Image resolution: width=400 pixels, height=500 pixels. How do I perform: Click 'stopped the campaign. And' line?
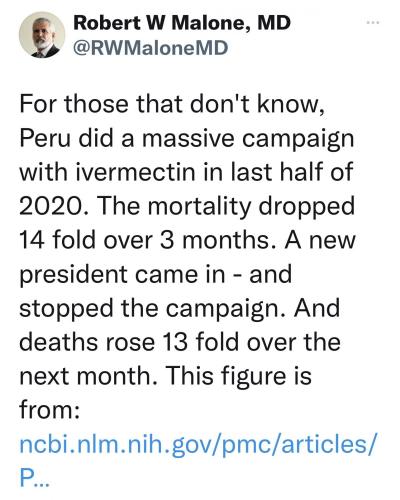[180, 309]
